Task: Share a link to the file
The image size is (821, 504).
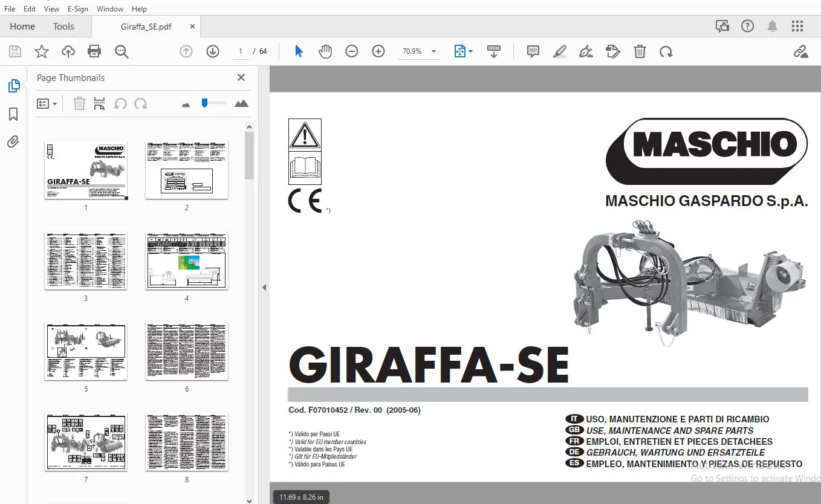Action: 801,52
